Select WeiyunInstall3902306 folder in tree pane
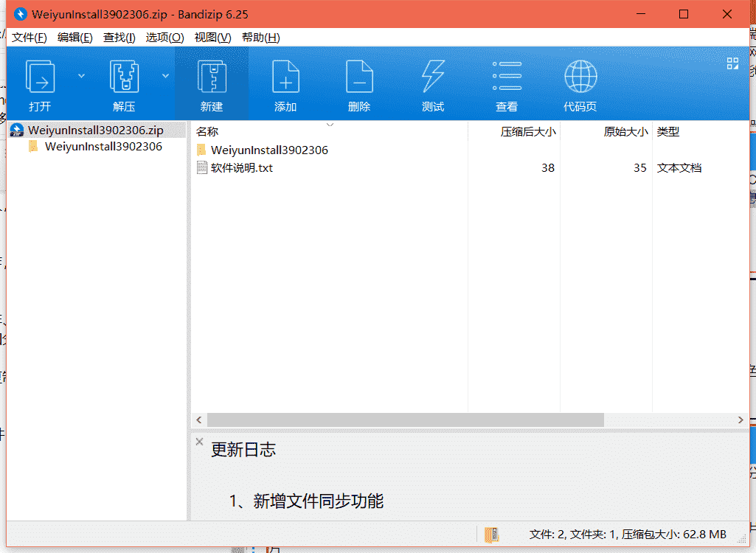Screen dimensions: 756x553 tap(103, 147)
